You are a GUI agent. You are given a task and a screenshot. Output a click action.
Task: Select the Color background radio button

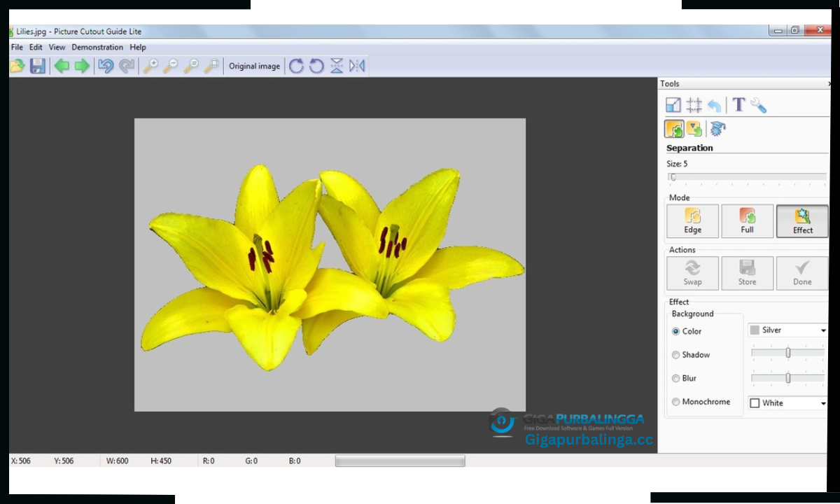pyautogui.click(x=676, y=331)
